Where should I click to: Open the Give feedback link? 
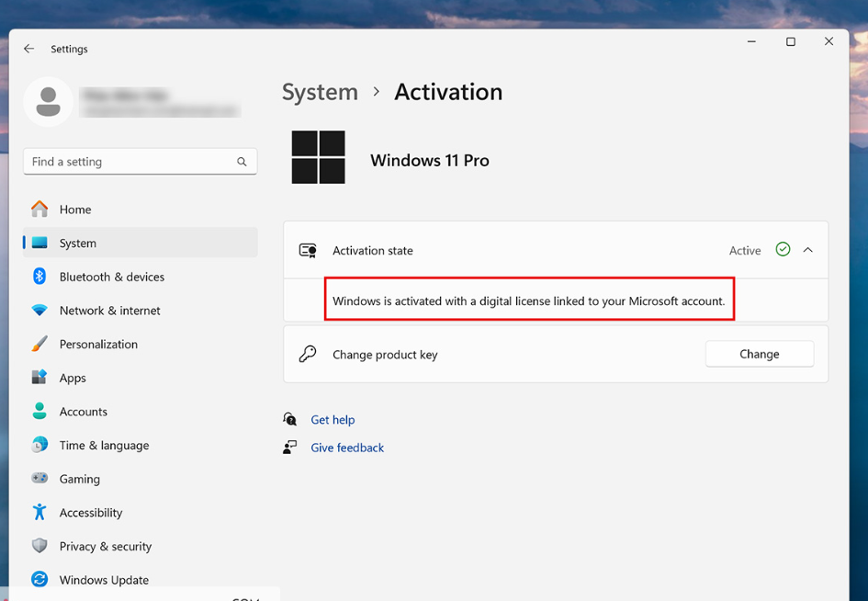[x=347, y=448]
